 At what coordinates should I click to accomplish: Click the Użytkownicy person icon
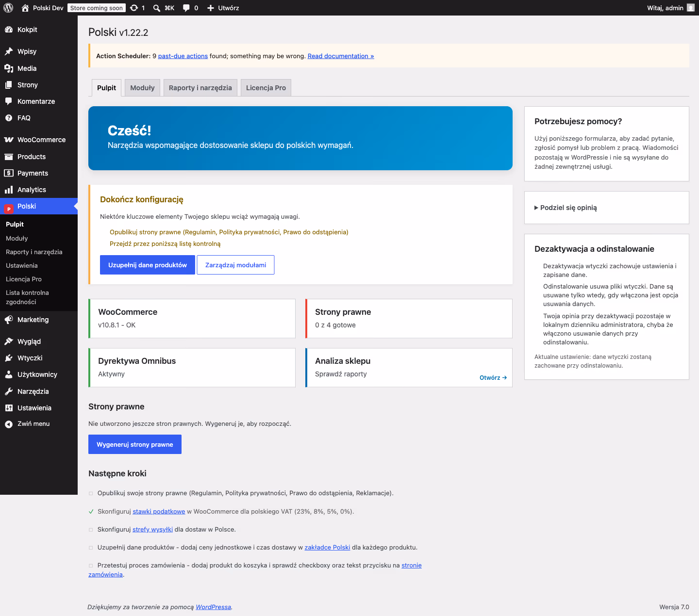coord(9,374)
